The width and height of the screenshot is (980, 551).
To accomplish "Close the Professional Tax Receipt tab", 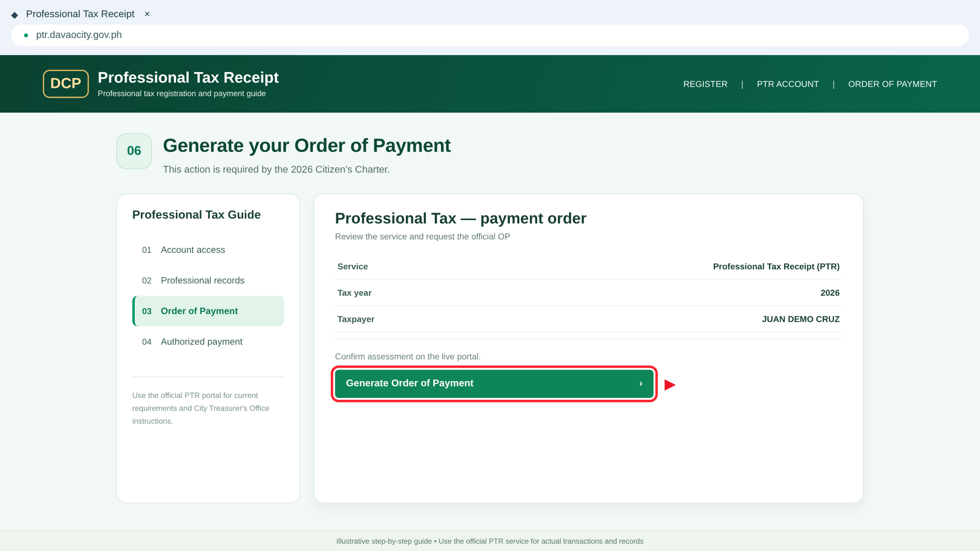I will point(147,14).
